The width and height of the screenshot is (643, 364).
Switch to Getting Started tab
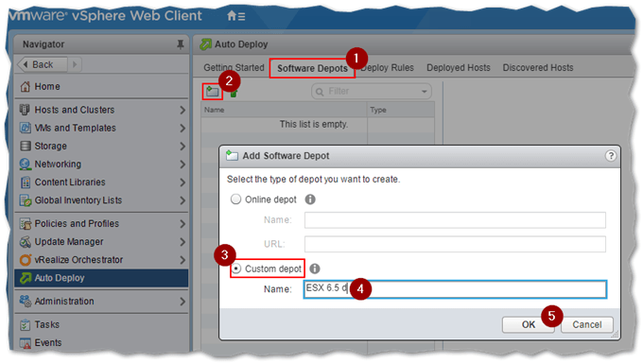click(x=234, y=68)
